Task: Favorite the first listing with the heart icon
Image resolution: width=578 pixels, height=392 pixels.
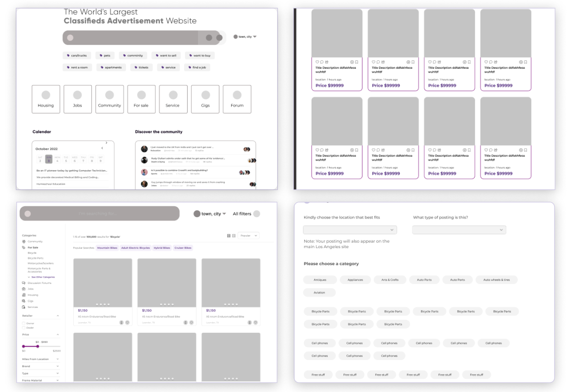Action: click(317, 62)
